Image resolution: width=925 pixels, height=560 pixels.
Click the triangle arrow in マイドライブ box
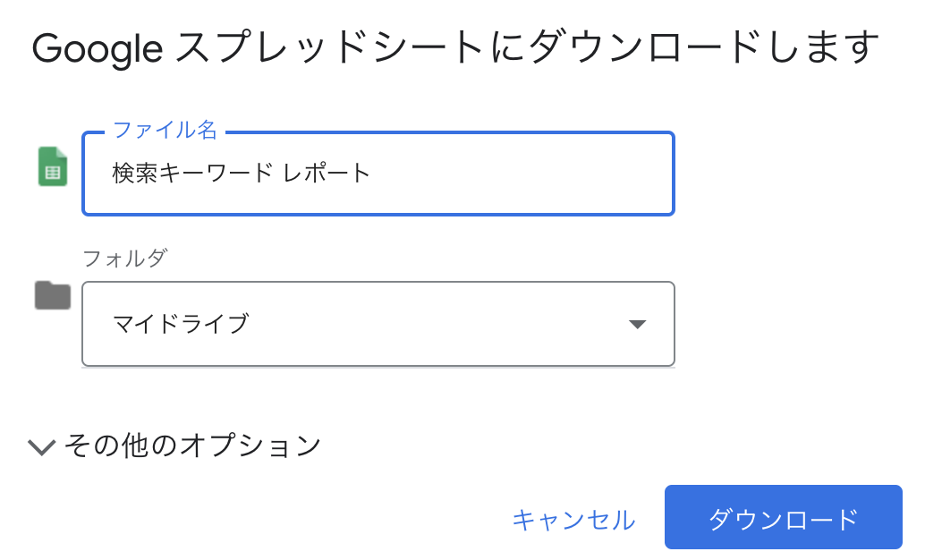click(x=637, y=324)
